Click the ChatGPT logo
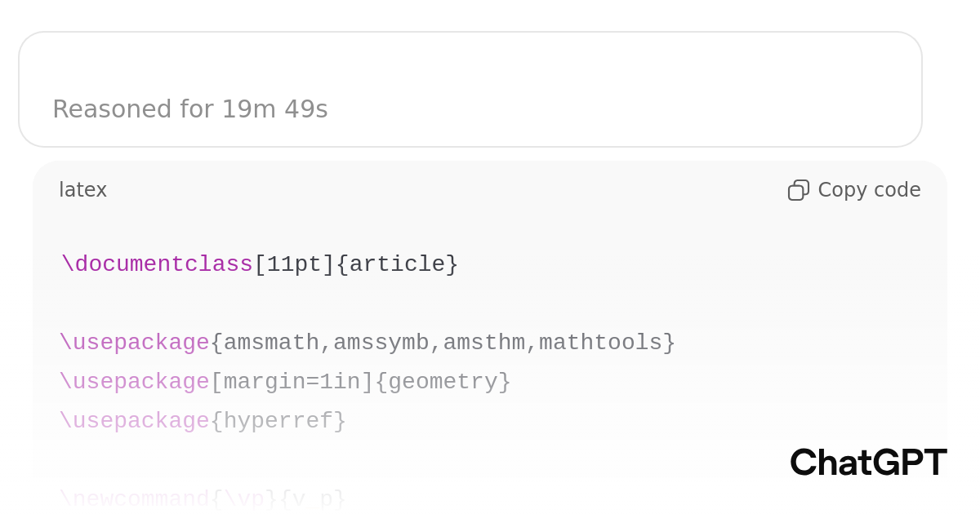Screen dimensions: 980x514 [x=868, y=463]
